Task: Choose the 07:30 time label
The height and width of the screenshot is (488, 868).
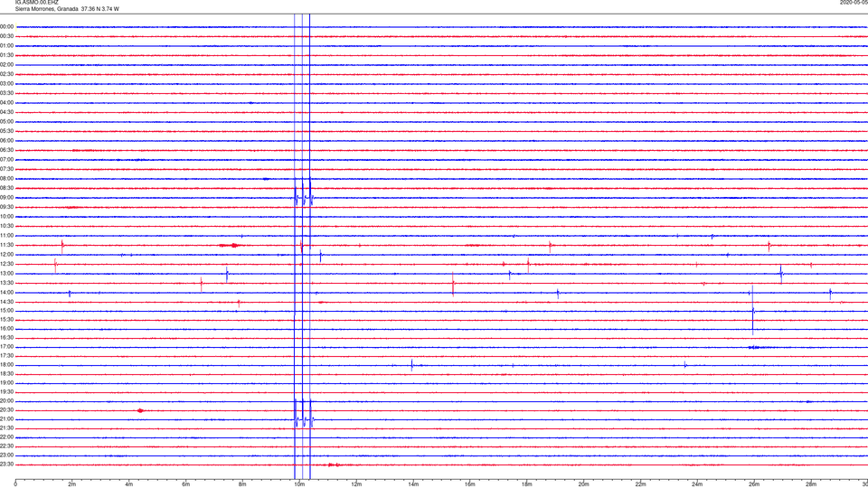Action: pos(6,169)
